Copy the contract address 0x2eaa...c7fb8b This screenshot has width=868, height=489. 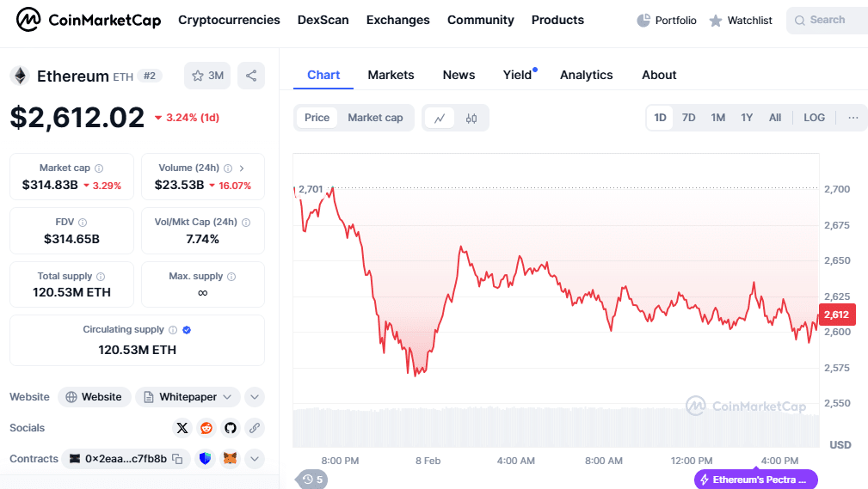tap(177, 459)
